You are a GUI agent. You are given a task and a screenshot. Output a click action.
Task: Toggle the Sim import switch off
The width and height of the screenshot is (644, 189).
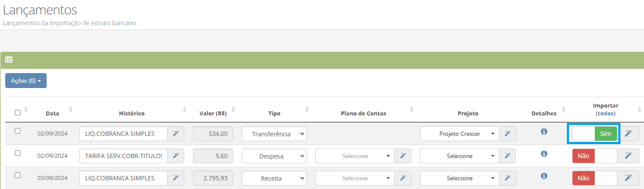(x=595, y=134)
